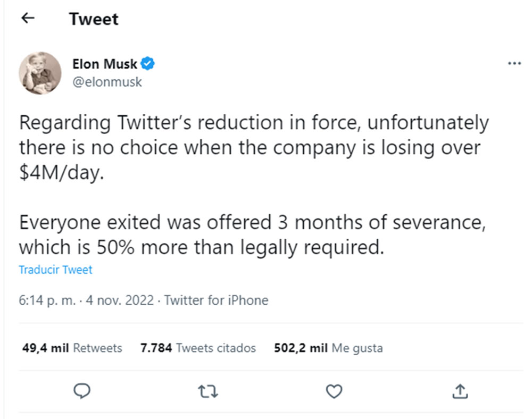The width and height of the screenshot is (532, 419).
Task: Click the tweet text about severance
Action: click(x=252, y=234)
